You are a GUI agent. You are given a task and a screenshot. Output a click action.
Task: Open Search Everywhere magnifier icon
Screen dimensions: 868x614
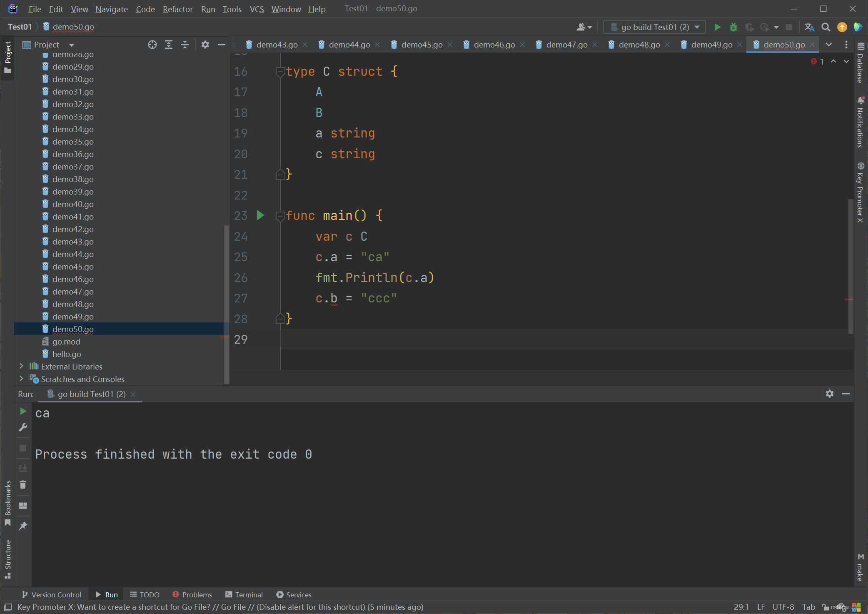(826, 27)
